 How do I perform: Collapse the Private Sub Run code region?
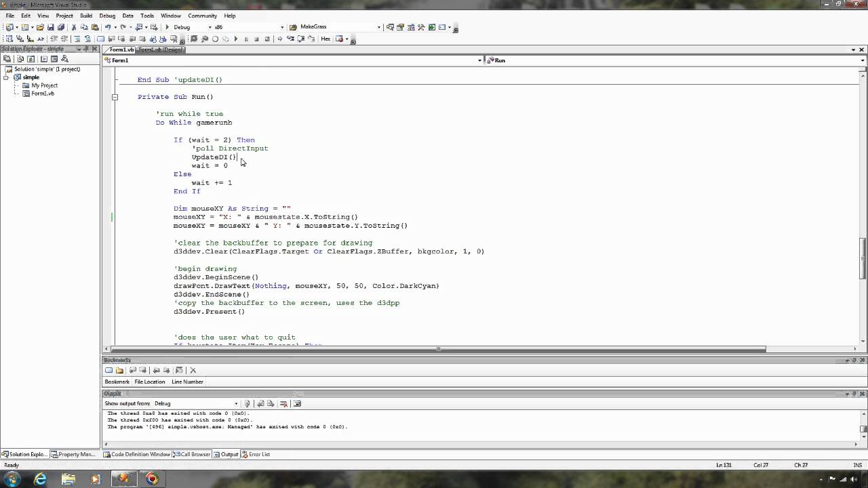(115, 97)
